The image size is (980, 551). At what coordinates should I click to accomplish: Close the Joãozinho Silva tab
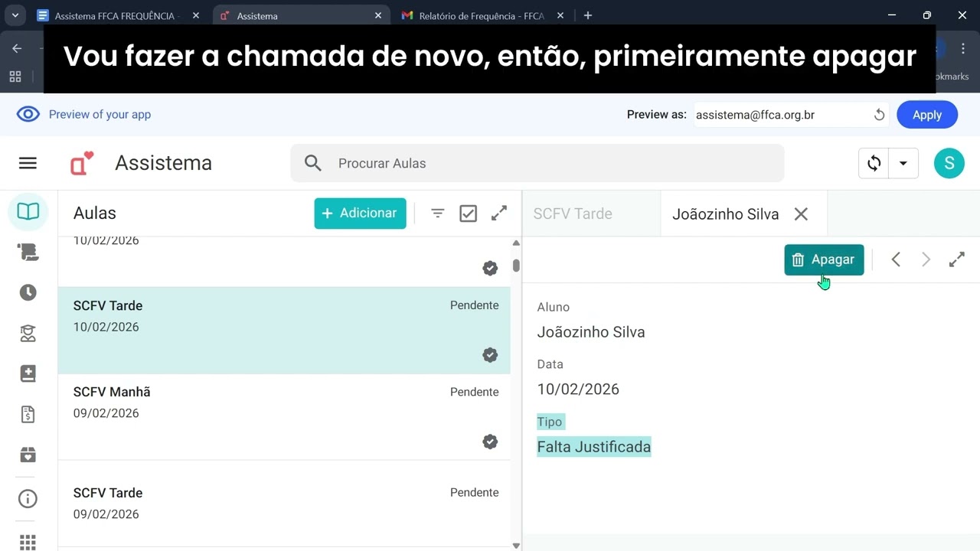[x=801, y=214]
